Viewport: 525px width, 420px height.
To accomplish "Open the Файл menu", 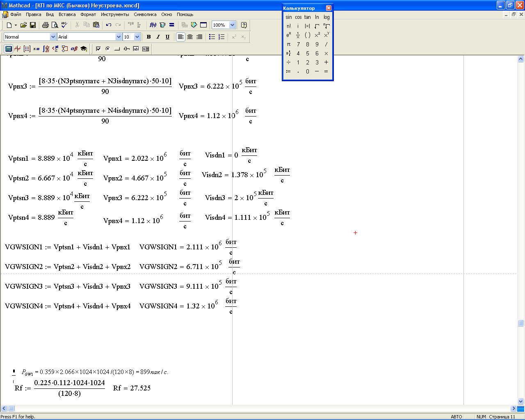I will pos(16,14).
